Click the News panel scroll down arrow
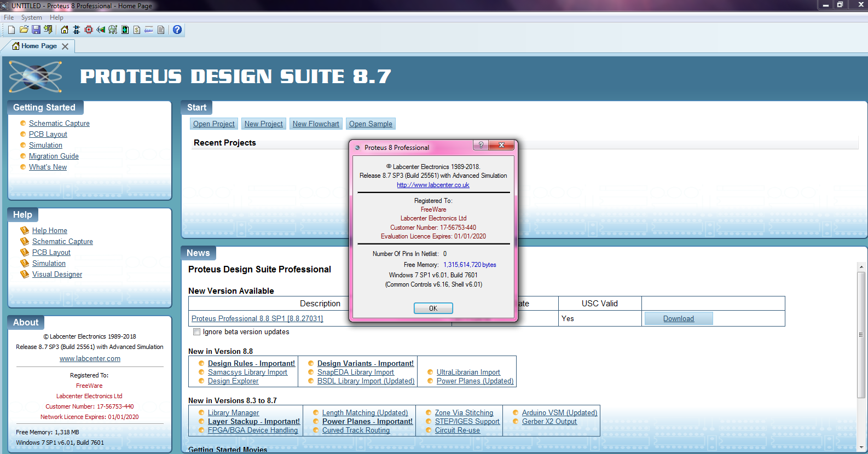This screenshot has height=454, width=868. click(861, 447)
